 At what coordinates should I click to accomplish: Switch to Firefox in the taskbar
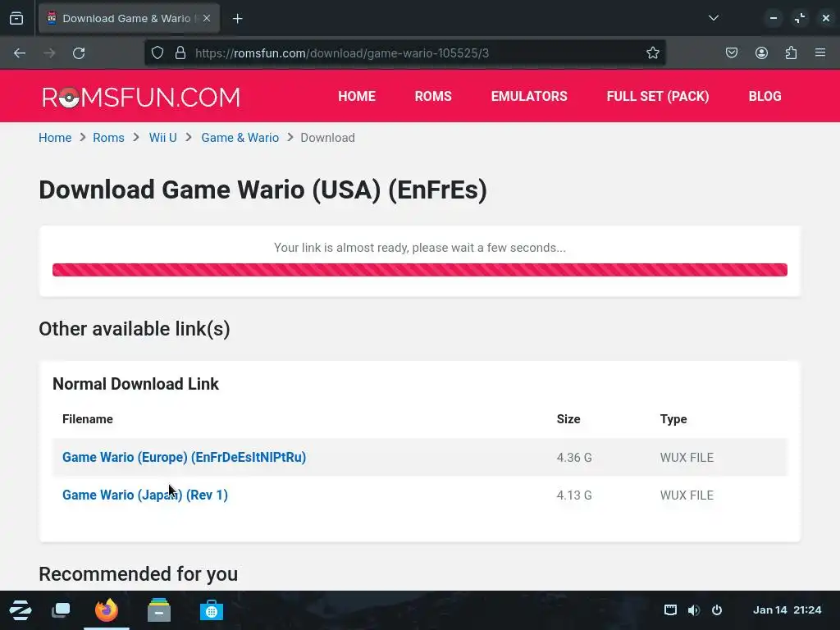click(106, 610)
